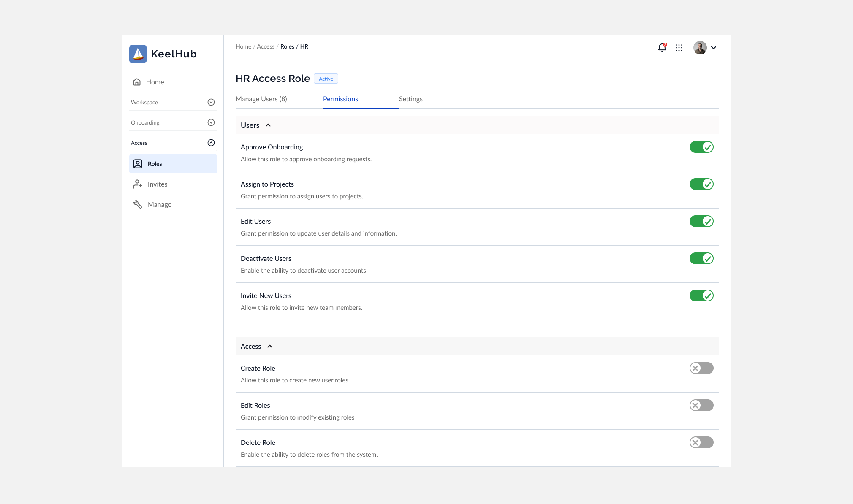Click the Roles badge icon in sidebar
Screen dimensions: 853x504
138,164
